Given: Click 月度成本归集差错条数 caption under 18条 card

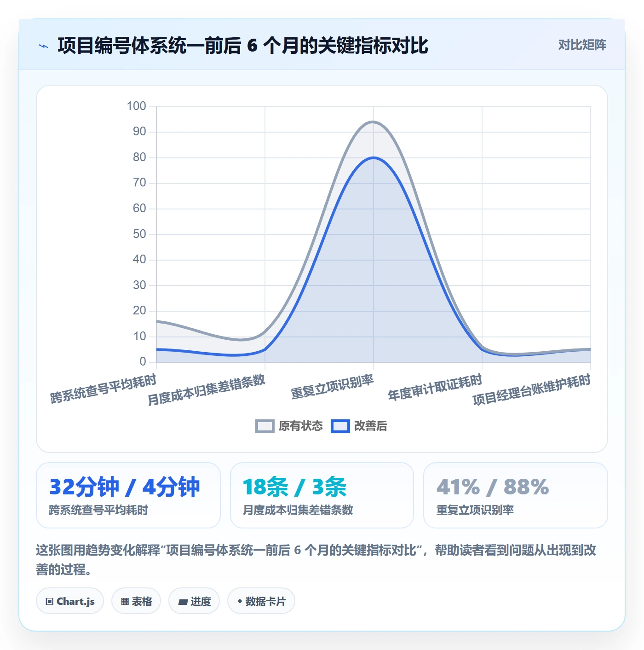Looking at the screenshot, I should click(298, 510).
